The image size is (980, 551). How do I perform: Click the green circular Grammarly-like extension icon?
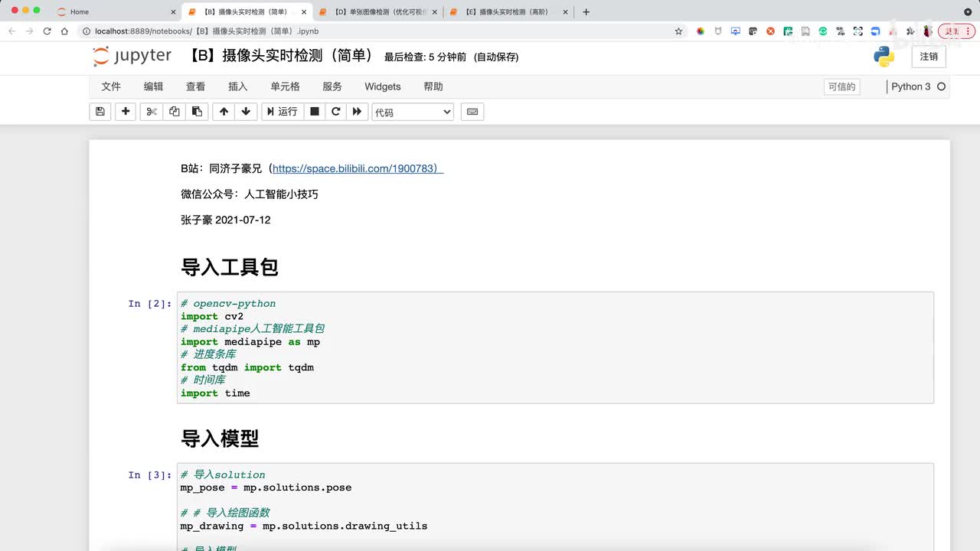[x=823, y=31]
